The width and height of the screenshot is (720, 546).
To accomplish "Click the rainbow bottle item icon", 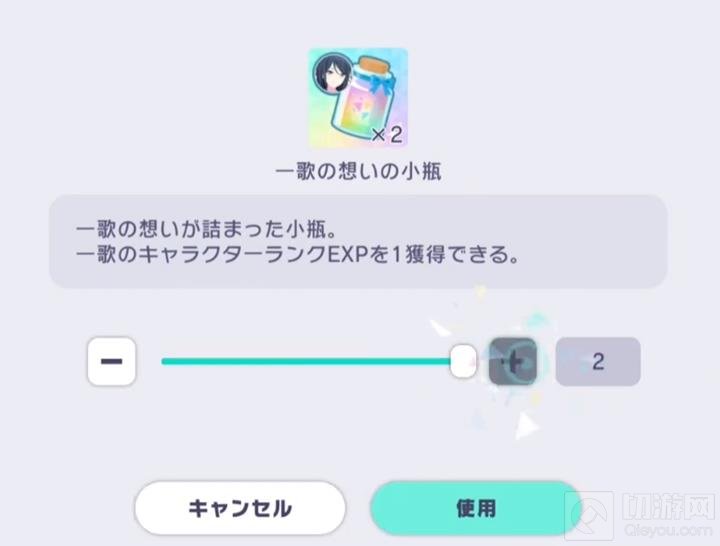I will pos(358,98).
